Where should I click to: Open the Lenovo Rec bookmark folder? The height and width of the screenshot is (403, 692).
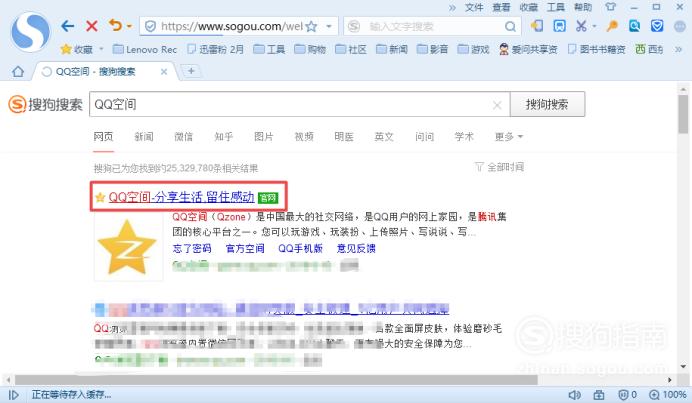point(145,49)
